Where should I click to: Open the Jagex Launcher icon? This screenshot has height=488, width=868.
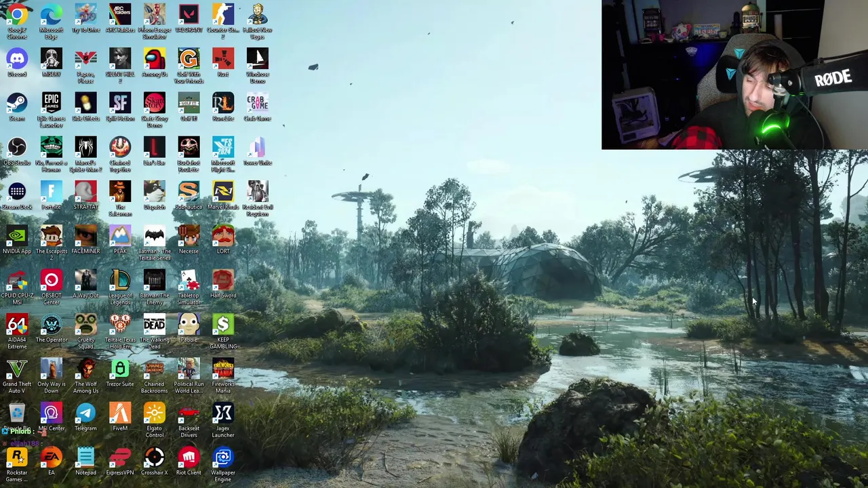tap(223, 420)
